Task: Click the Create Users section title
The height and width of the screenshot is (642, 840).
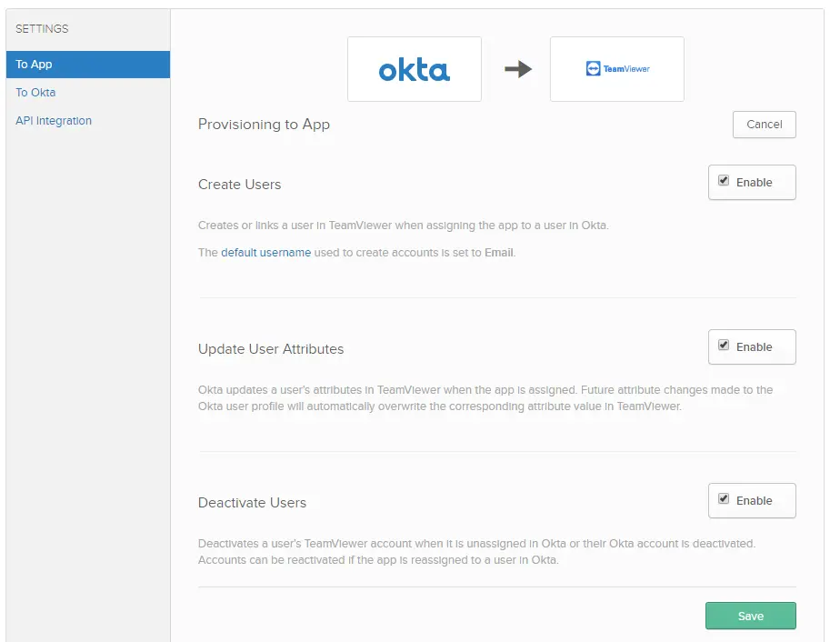Action: click(x=239, y=185)
